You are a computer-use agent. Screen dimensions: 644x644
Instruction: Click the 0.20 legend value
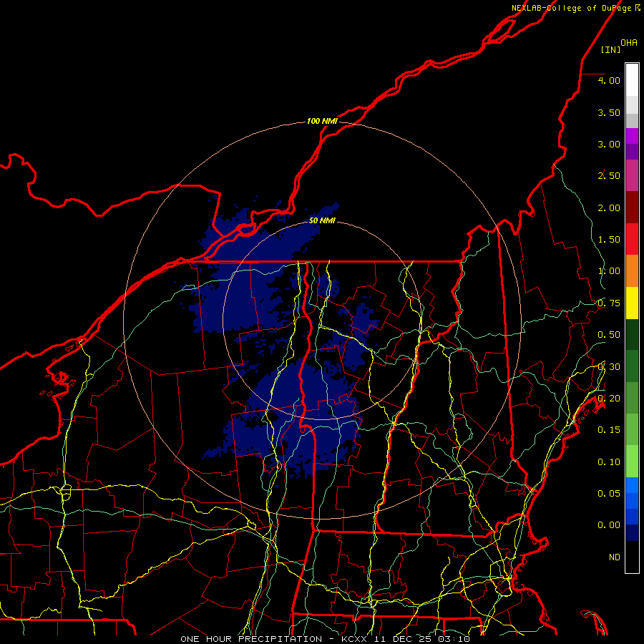(609, 399)
